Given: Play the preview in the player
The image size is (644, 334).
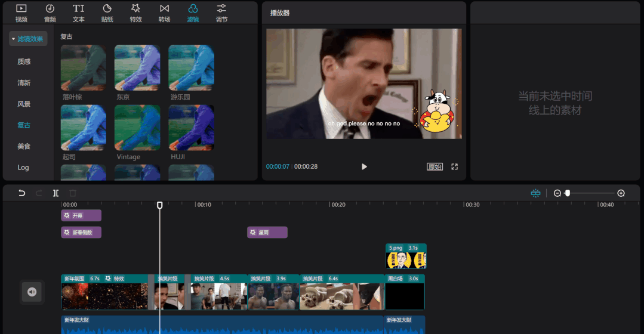Looking at the screenshot, I should (x=364, y=166).
